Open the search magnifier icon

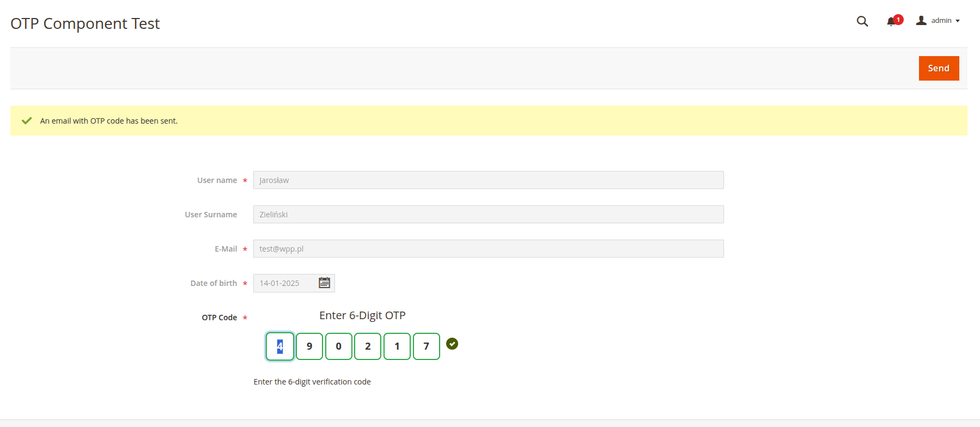[862, 21]
